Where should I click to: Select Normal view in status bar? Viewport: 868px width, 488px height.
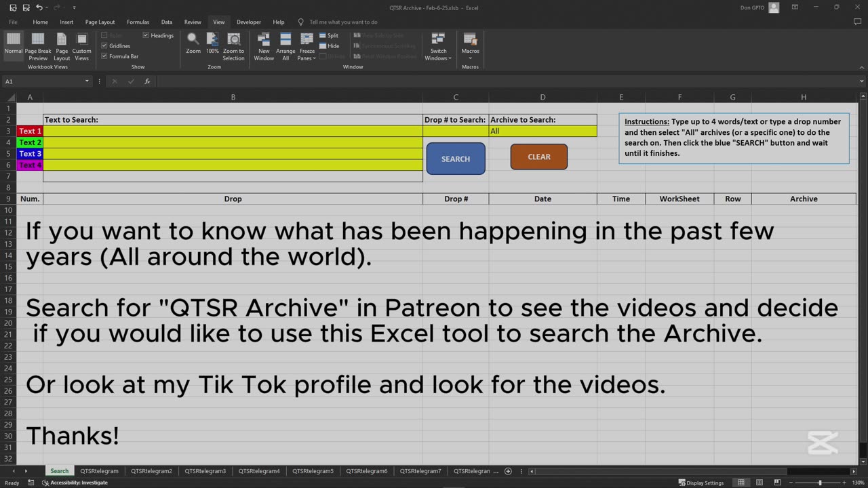coord(741,483)
